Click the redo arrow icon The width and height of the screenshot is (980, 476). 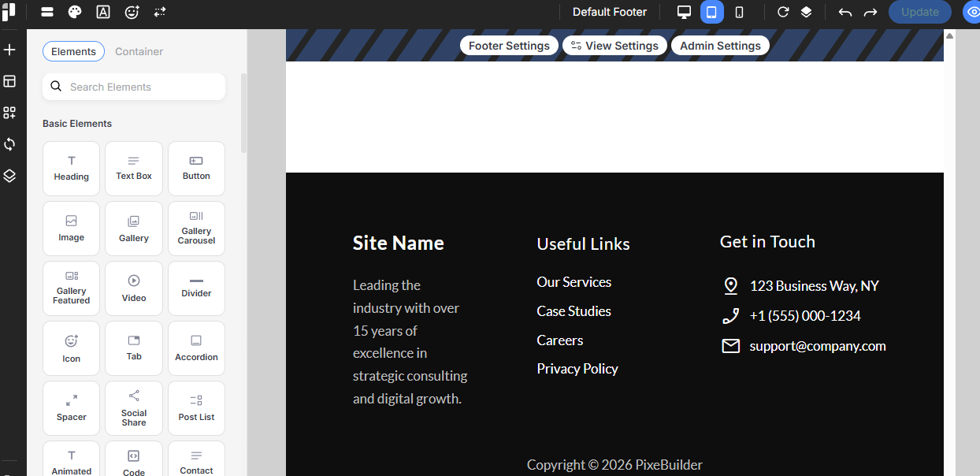pyautogui.click(x=870, y=12)
